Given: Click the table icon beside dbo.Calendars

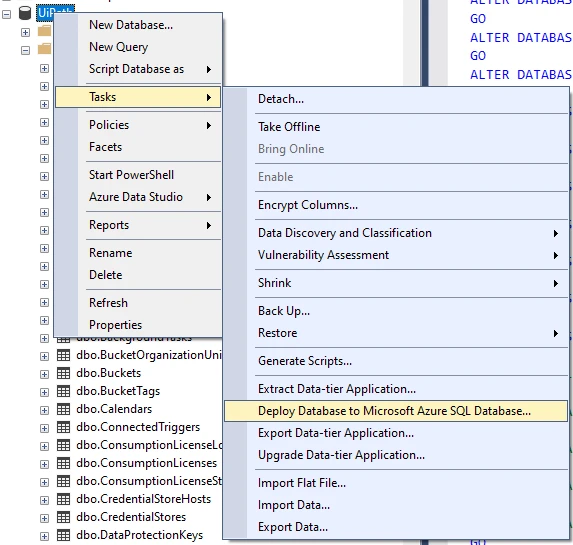Looking at the screenshot, I should click(x=63, y=409).
